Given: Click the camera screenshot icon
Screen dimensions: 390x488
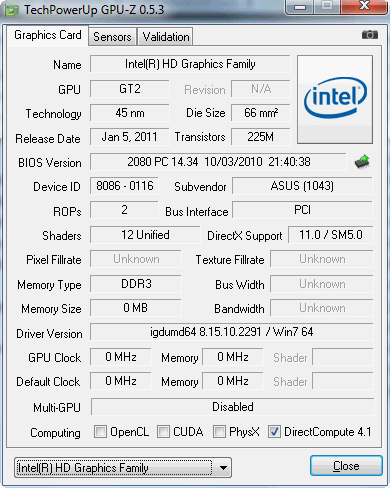Looking at the screenshot, I should pos(370,35).
